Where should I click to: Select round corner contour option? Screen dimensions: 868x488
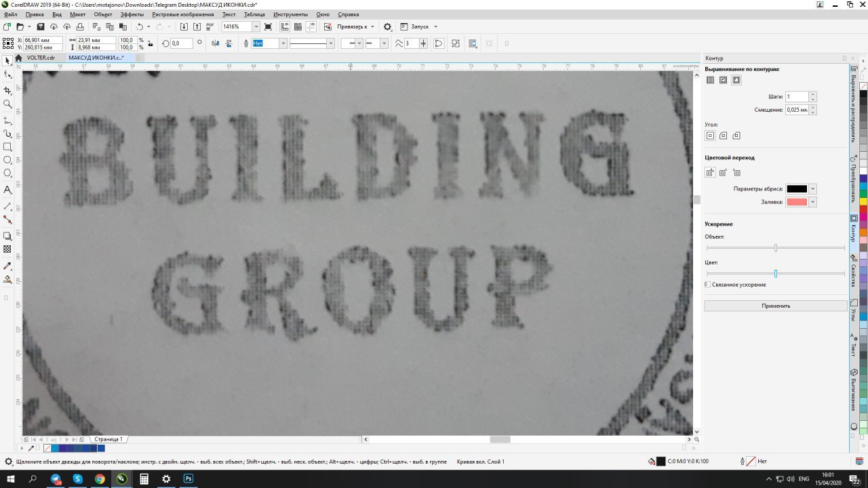click(723, 136)
